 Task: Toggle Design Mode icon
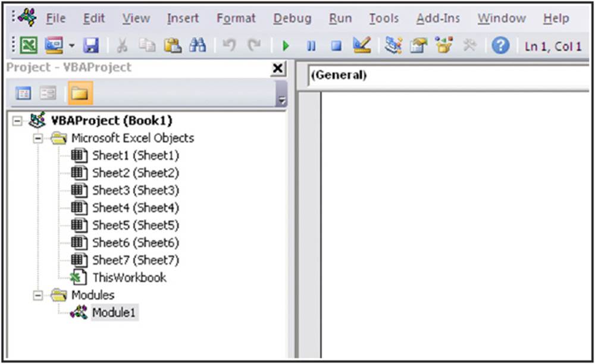pos(362,45)
